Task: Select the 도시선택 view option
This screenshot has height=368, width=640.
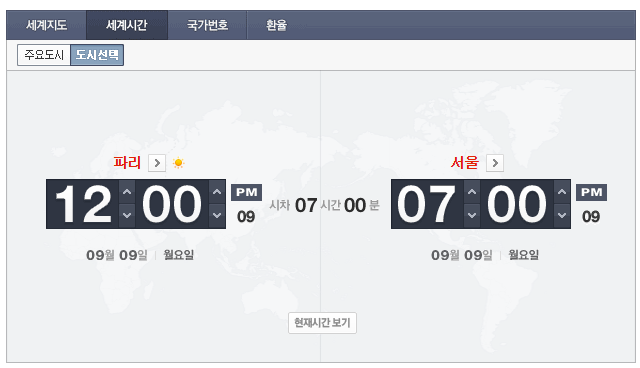Action: click(x=97, y=55)
